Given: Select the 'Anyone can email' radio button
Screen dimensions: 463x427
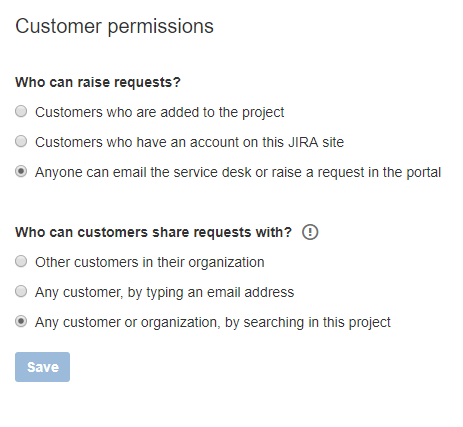Looking at the screenshot, I should [21, 171].
